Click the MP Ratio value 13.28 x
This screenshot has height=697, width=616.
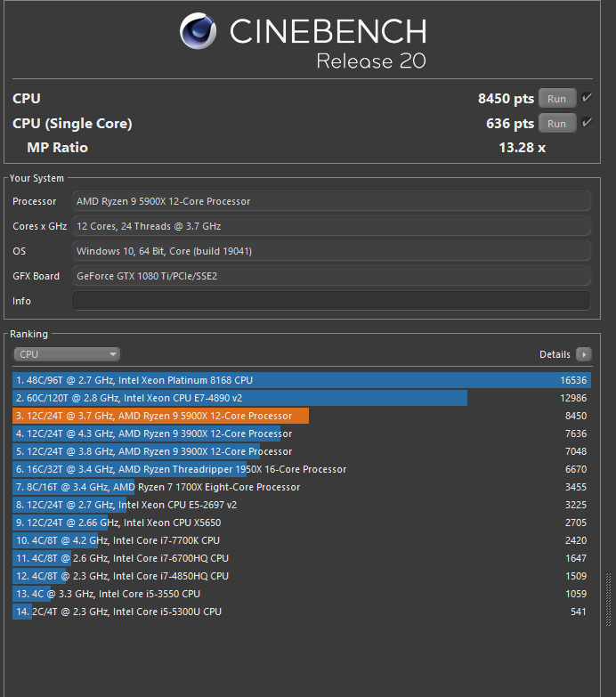pos(523,148)
